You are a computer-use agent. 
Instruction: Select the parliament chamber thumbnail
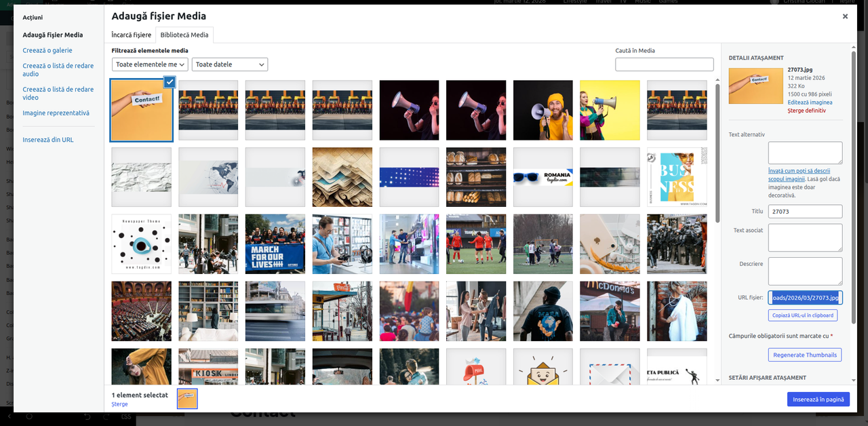click(142, 311)
